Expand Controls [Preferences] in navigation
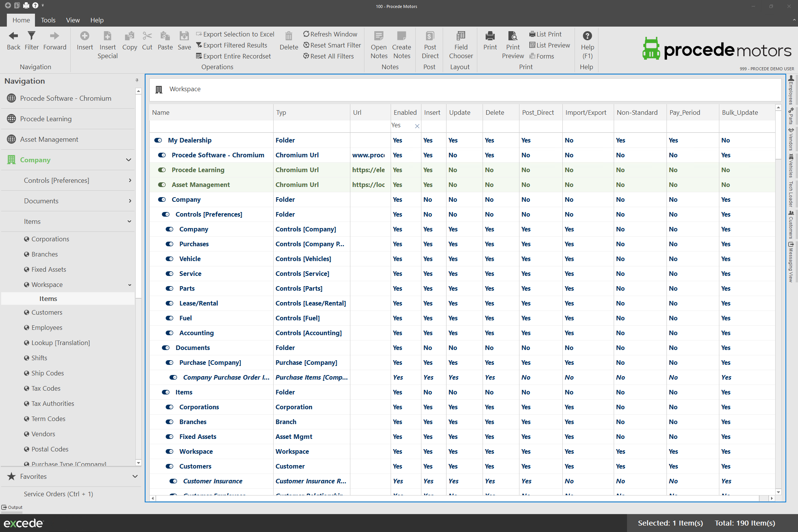Image resolution: width=798 pixels, height=532 pixels. [130, 180]
